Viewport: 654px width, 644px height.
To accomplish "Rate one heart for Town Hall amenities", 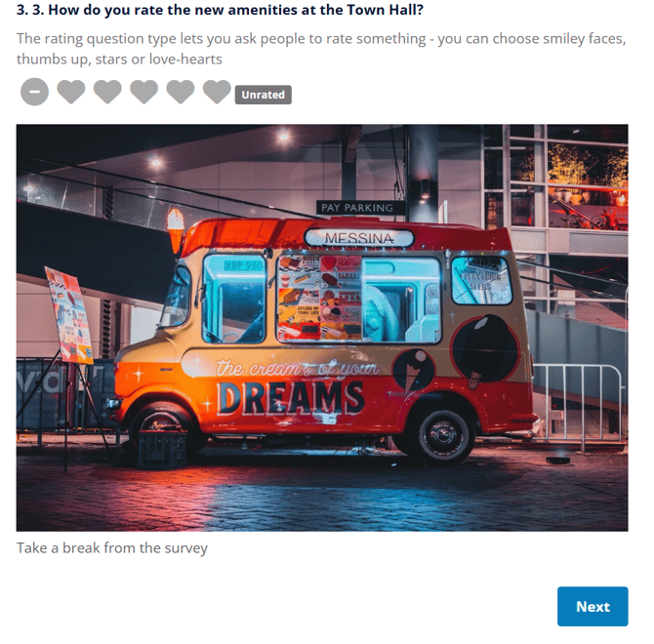I will click(71, 92).
